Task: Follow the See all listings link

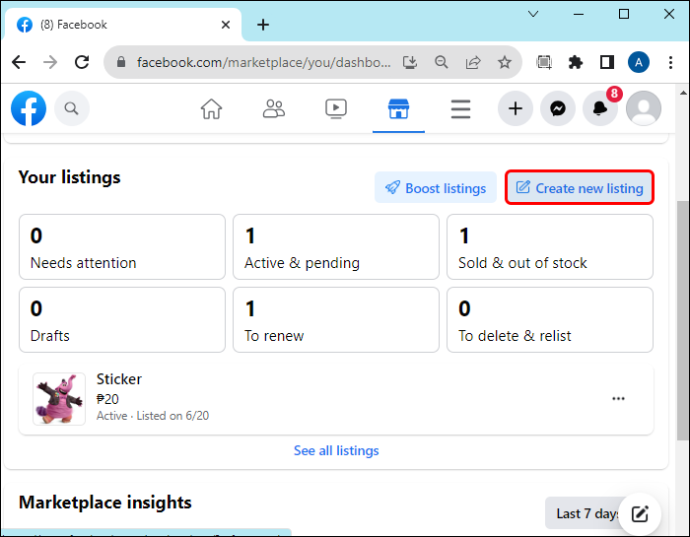Action: click(336, 450)
